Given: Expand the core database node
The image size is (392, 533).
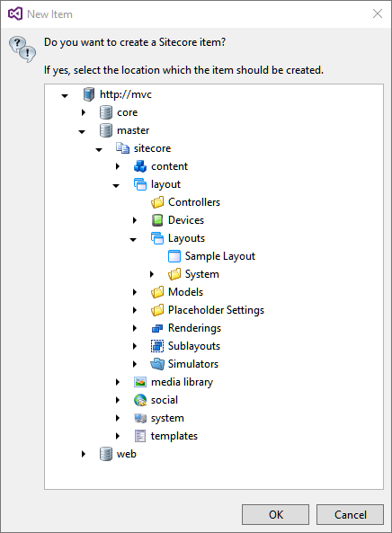Looking at the screenshot, I should pos(84,112).
